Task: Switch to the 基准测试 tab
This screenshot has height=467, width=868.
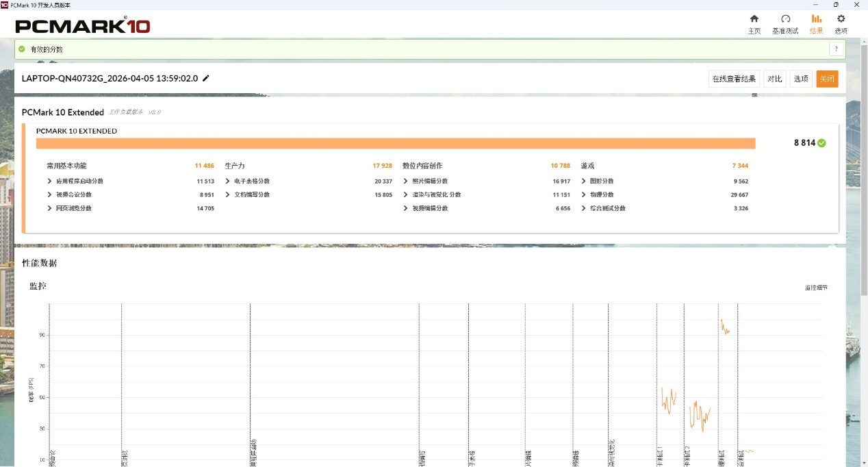Action: (x=785, y=24)
